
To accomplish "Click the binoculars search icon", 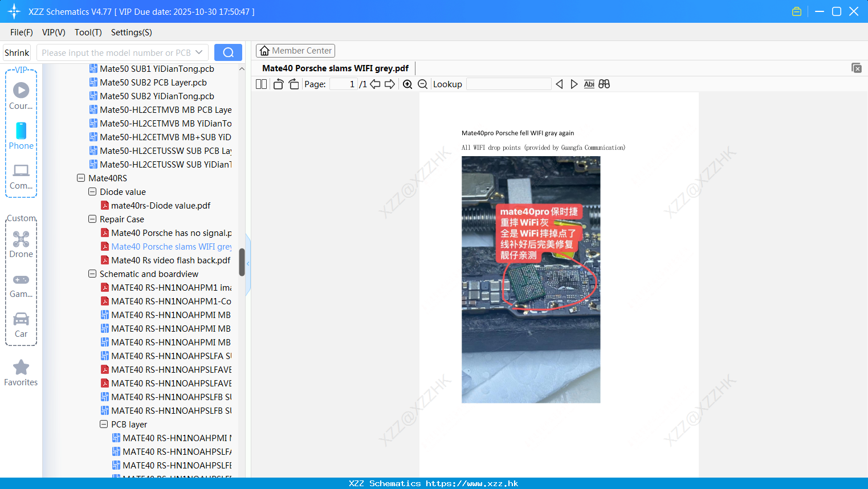I will (x=604, y=84).
